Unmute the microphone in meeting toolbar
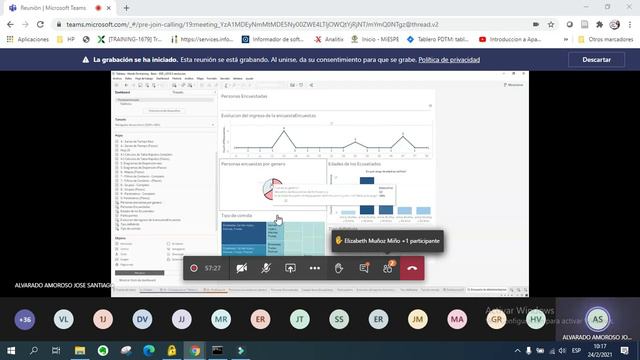 tap(266, 268)
